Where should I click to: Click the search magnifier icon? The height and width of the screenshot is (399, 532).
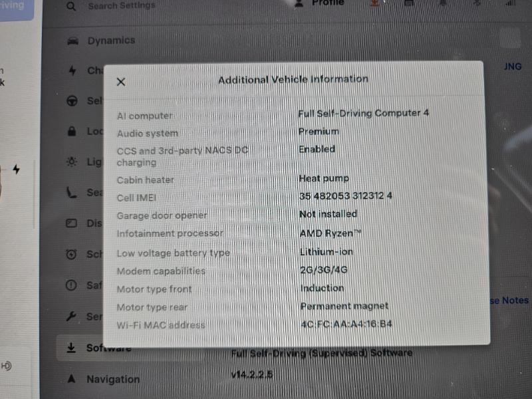[71, 6]
